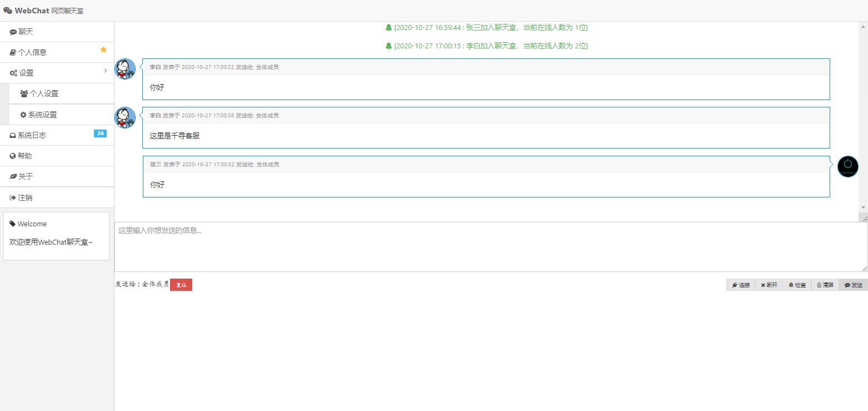Click 张三's power-symbol avatar
Screen dimensions: 868x411
tap(848, 167)
